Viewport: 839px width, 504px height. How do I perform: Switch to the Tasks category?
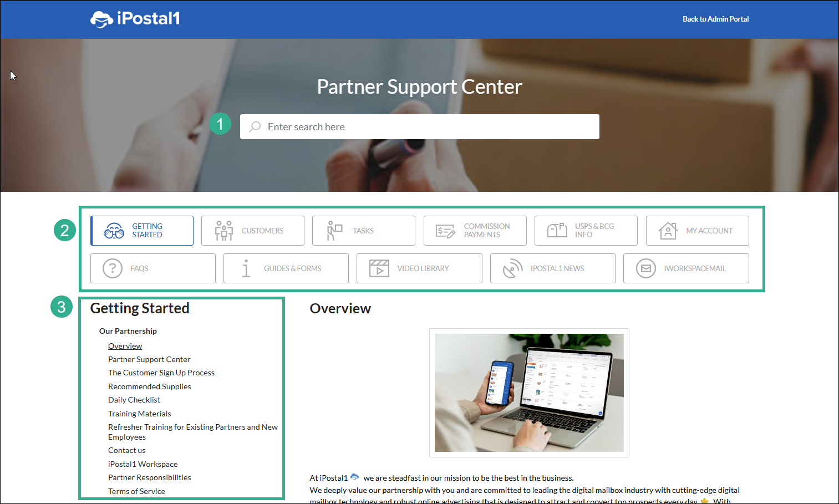[x=364, y=231]
